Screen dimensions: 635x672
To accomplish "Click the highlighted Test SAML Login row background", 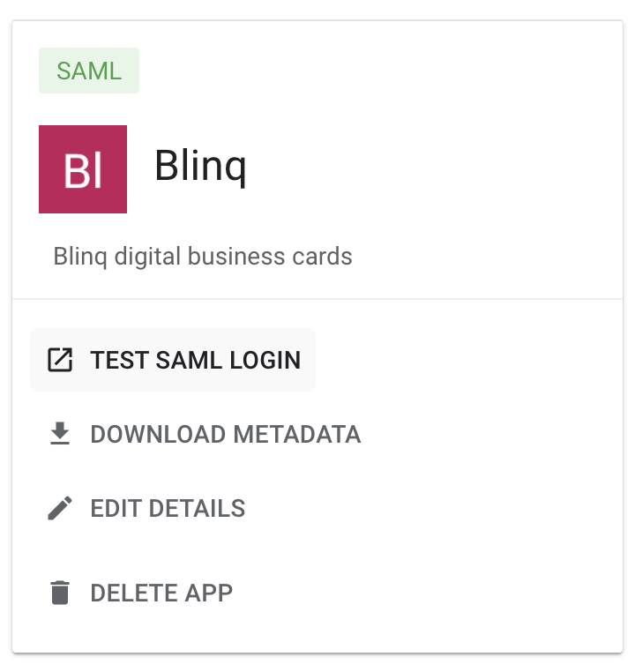I will pos(173,360).
